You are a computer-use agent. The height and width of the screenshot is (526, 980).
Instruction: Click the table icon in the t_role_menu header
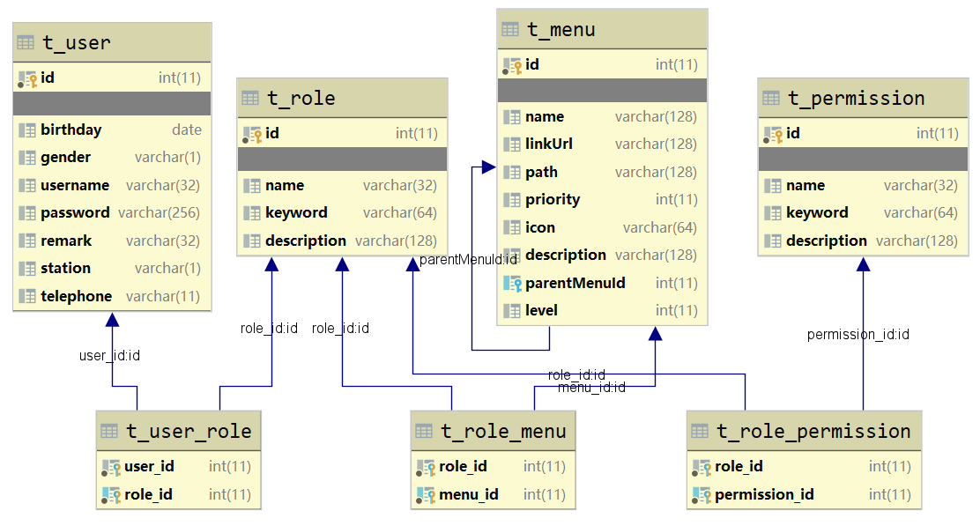(422, 430)
